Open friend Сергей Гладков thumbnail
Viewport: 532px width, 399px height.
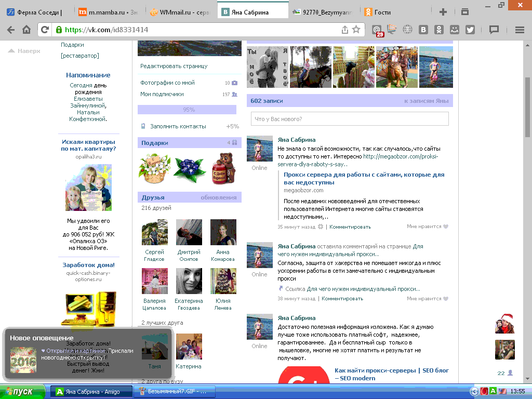click(x=155, y=232)
